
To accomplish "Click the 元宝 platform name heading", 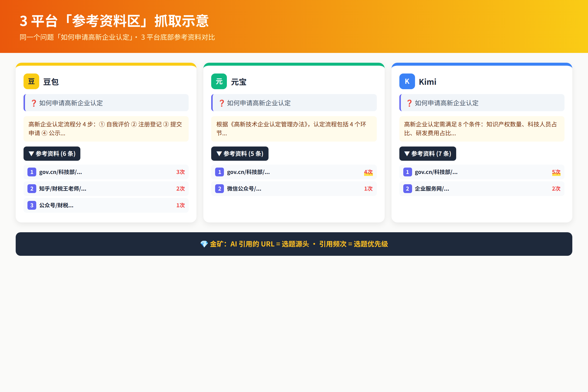I will [239, 82].
